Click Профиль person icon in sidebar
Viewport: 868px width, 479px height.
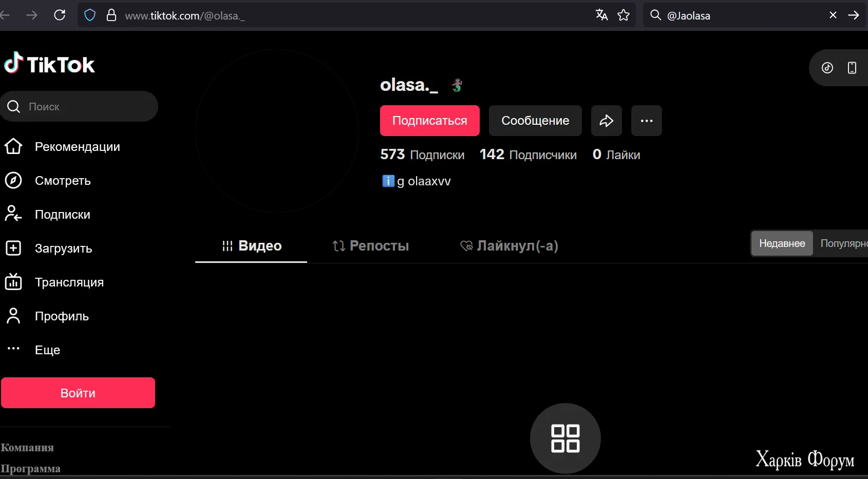(x=13, y=316)
